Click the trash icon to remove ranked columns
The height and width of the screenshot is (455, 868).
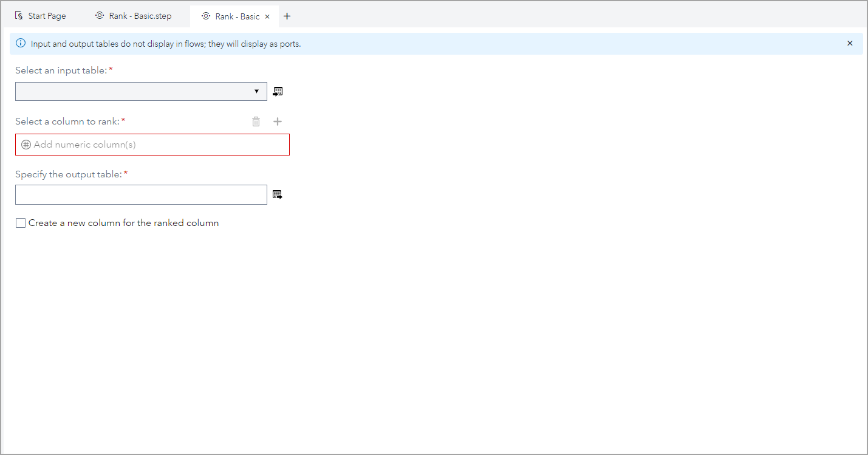256,121
